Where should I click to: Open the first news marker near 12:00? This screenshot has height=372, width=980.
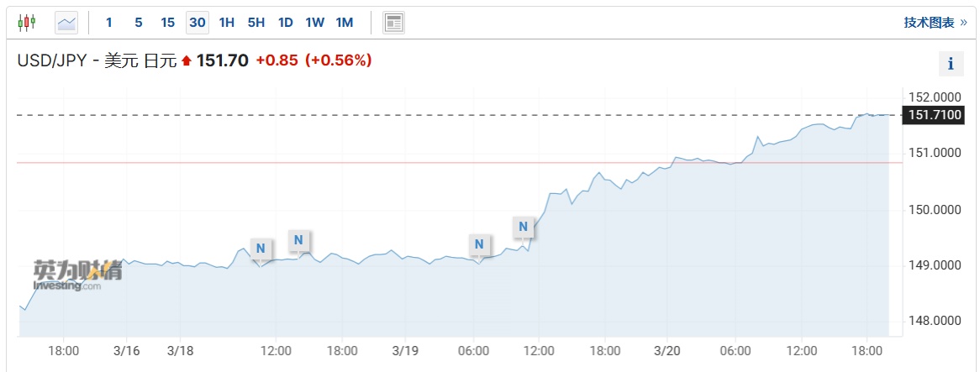261,248
